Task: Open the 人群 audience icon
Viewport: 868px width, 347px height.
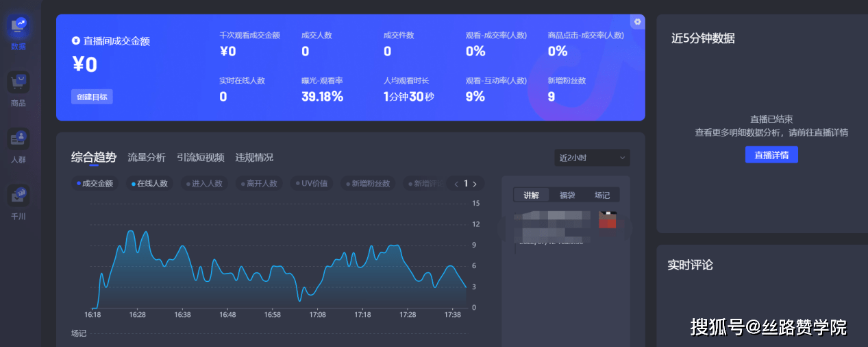Action: coord(18,139)
